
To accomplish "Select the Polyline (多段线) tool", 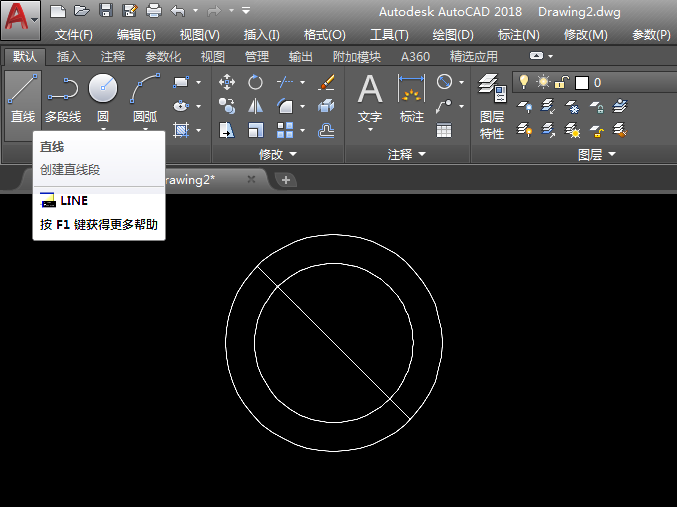I will pos(63,98).
